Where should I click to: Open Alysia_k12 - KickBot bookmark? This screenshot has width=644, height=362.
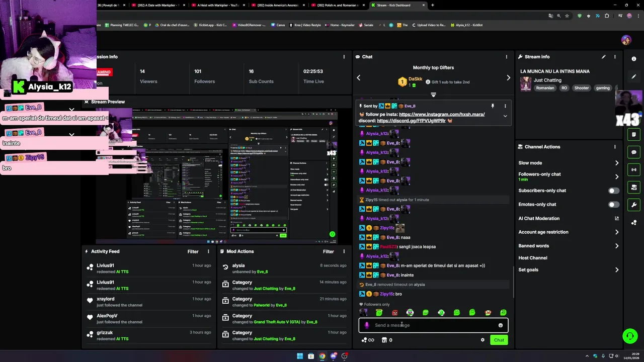tap(467, 25)
